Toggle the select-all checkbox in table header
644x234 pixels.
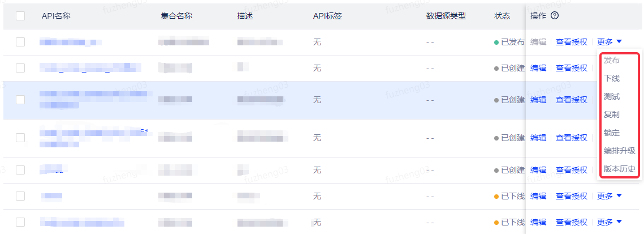point(20,16)
